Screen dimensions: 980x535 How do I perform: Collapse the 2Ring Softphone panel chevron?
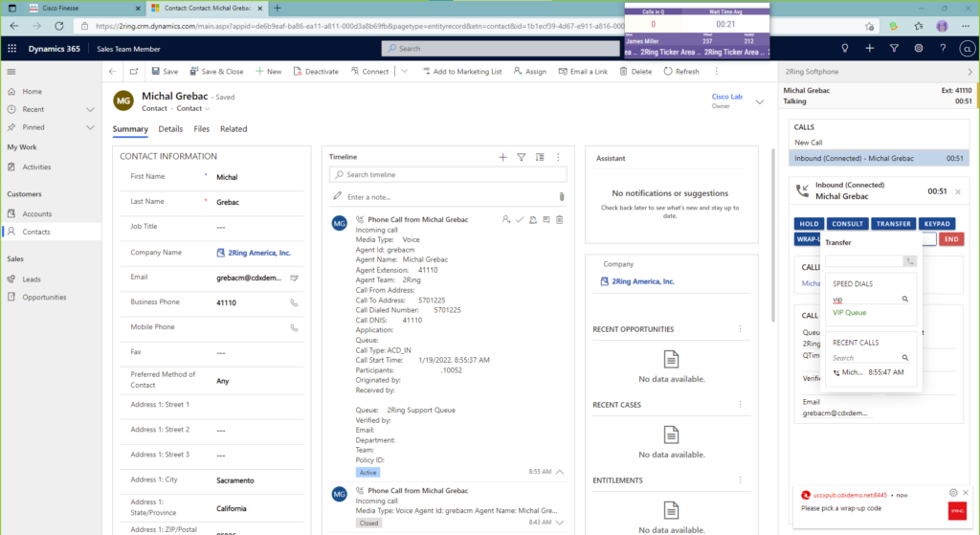tap(970, 72)
